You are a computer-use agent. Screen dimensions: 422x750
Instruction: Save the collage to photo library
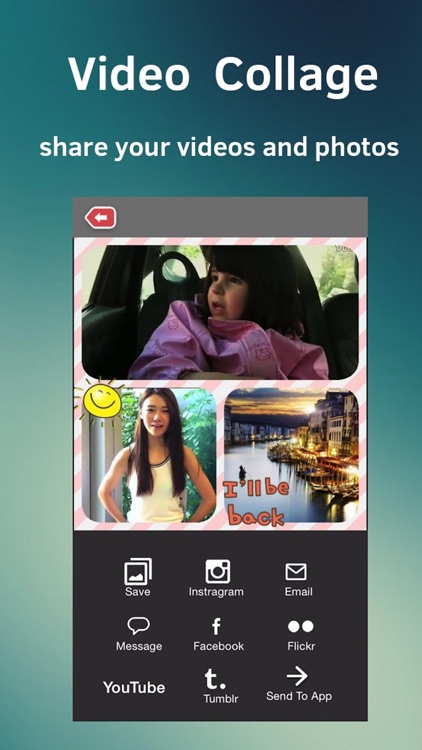point(138,577)
